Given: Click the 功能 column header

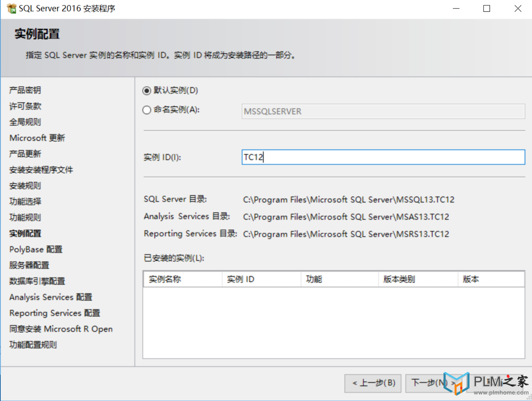Looking at the screenshot, I should (x=339, y=279).
